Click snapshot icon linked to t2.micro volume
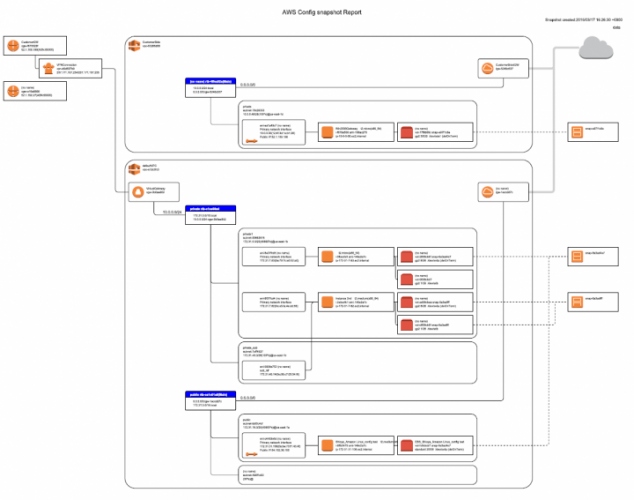The width and height of the screenshot is (634, 500). 577,256
